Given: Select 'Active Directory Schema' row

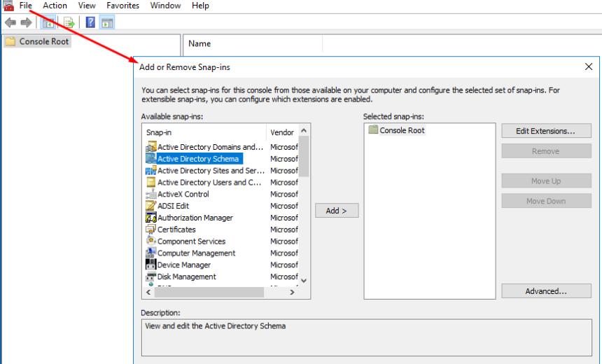Looking at the screenshot, I should pyautogui.click(x=221, y=159).
